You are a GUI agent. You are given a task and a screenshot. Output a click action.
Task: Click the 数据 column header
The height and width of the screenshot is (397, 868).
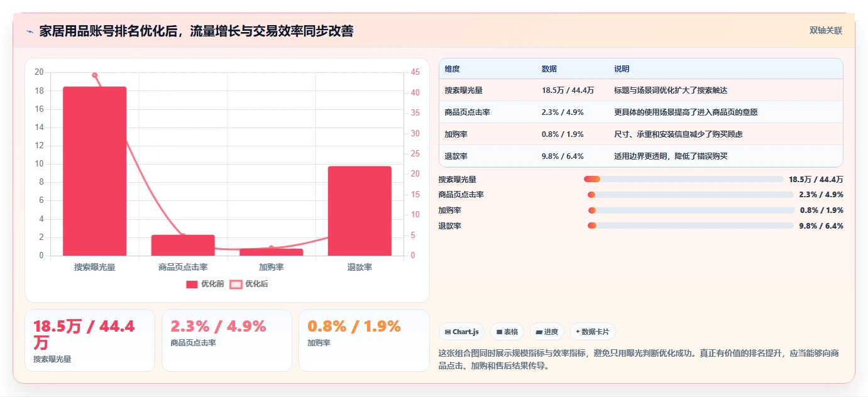pos(549,69)
